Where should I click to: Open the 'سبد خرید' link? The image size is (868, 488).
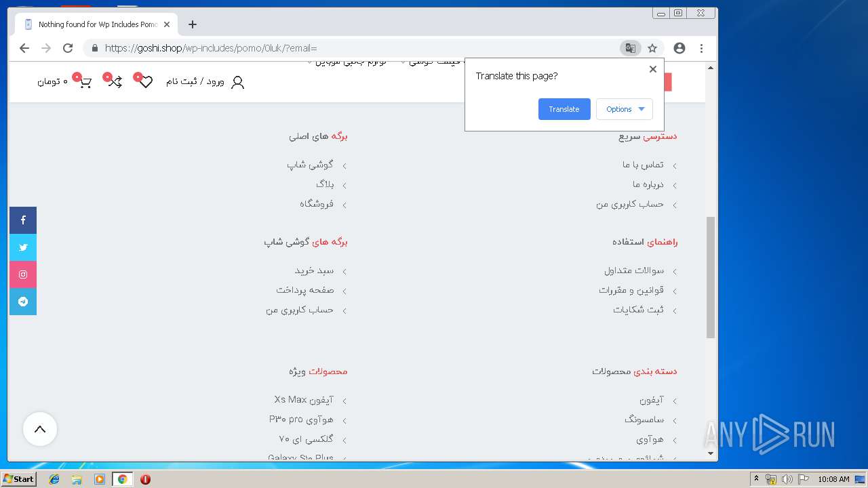point(314,270)
